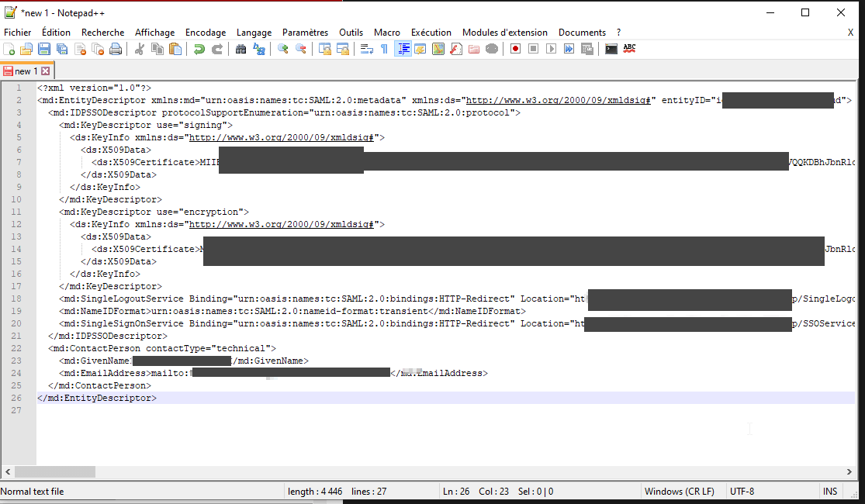
Task: Click the Close document toolbar icon
Action: (x=80, y=49)
